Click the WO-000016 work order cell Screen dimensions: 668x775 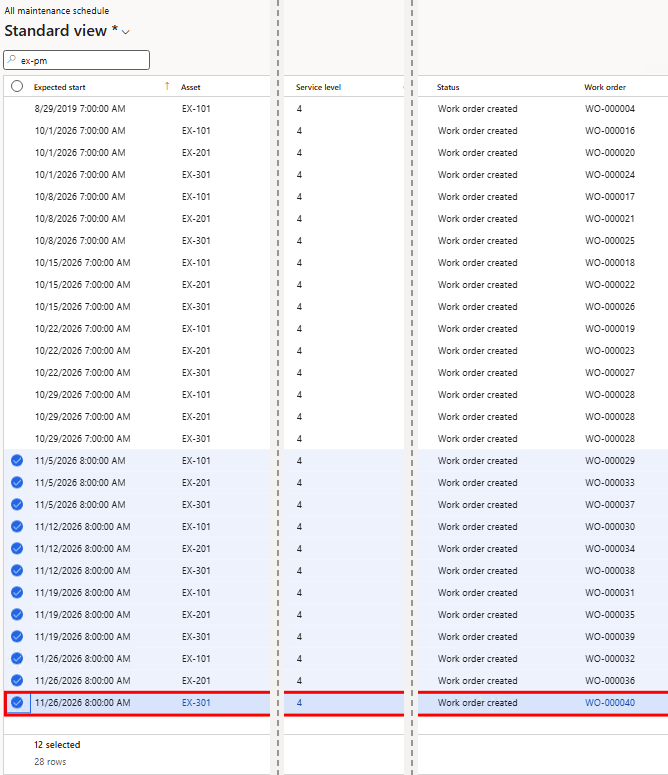[610, 131]
